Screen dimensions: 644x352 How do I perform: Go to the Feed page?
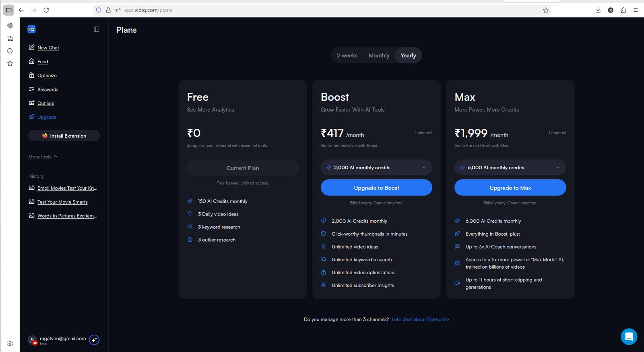pyautogui.click(x=43, y=62)
